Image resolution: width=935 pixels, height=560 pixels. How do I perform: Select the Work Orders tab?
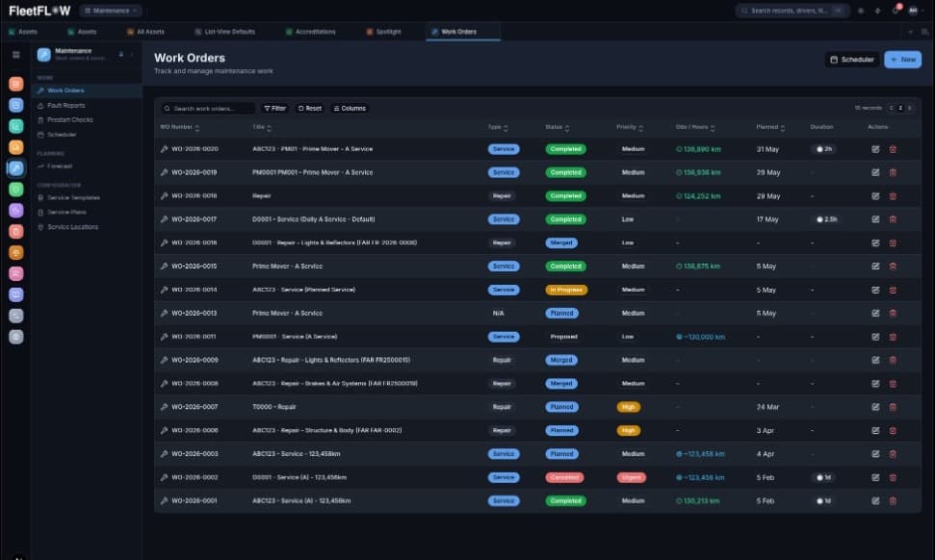tap(463, 32)
